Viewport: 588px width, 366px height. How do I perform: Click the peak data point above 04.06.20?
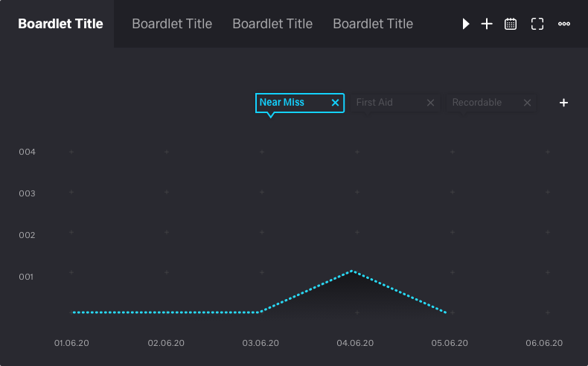[352, 271]
